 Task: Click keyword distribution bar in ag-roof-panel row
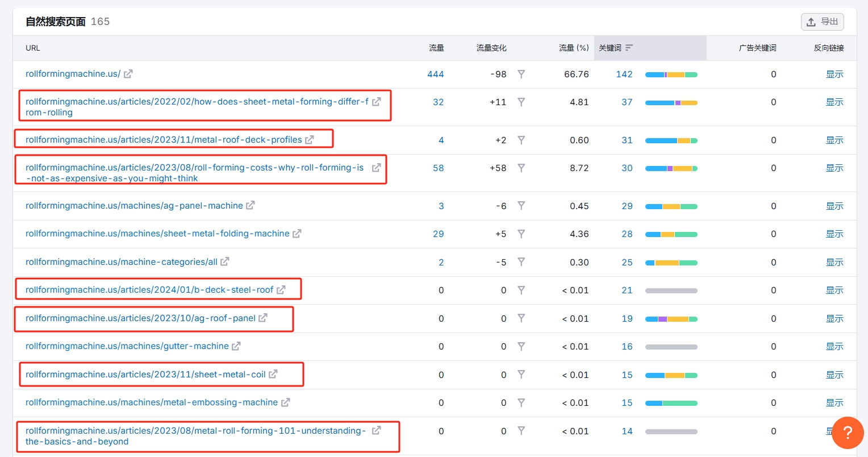point(671,319)
